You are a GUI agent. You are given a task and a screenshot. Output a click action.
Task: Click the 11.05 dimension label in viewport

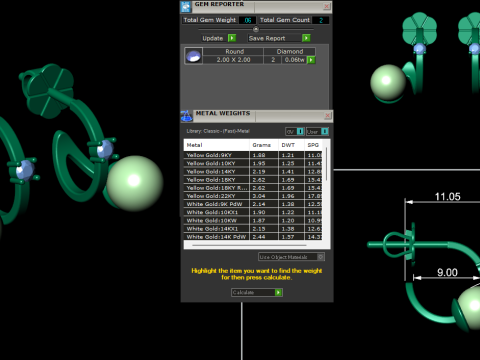point(447,197)
